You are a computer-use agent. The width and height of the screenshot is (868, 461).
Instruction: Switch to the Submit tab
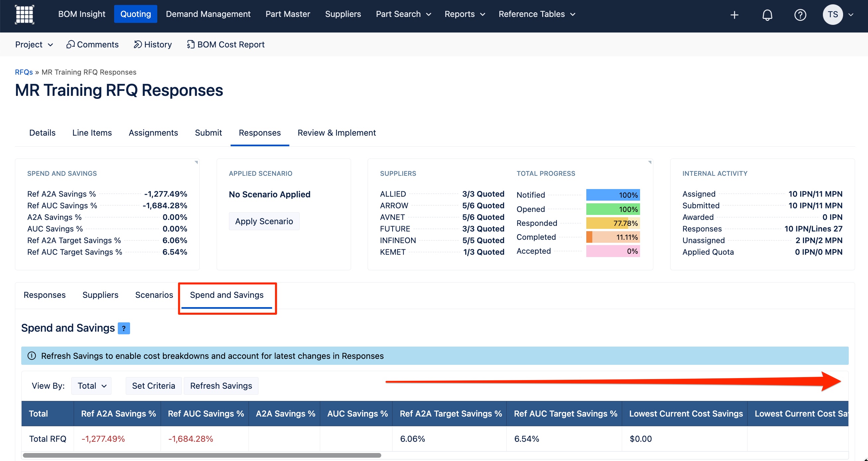click(208, 133)
